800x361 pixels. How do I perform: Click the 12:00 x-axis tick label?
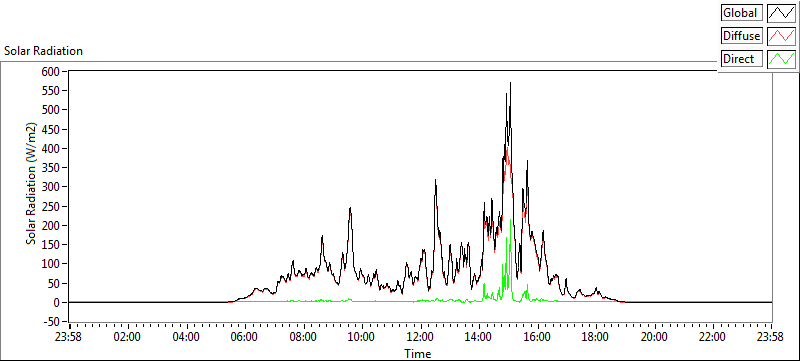[x=421, y=337]
